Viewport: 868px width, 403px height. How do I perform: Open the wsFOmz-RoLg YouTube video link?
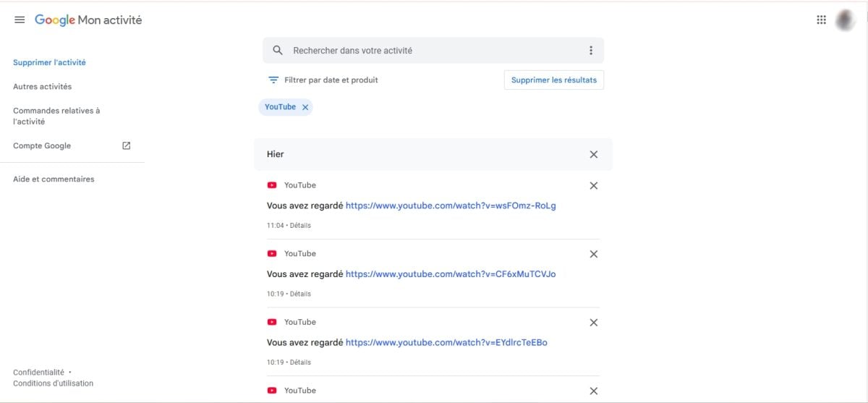coord(450,205)
